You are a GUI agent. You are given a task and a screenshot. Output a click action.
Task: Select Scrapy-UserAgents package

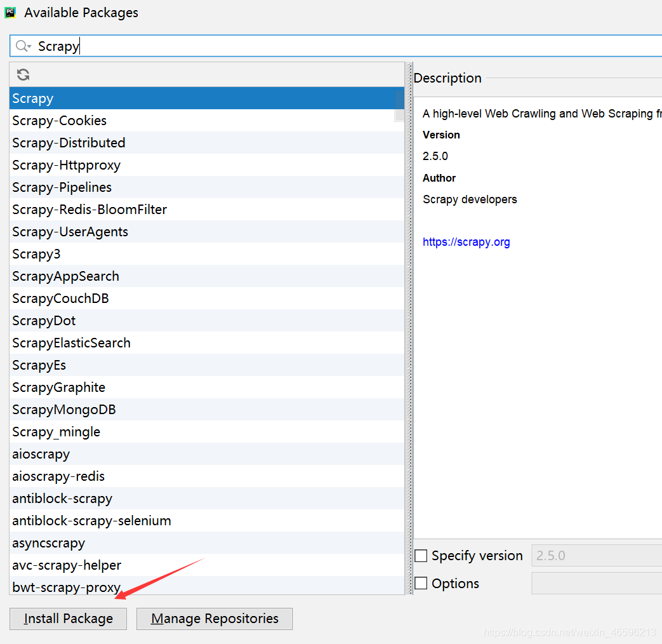click(207, 232)
